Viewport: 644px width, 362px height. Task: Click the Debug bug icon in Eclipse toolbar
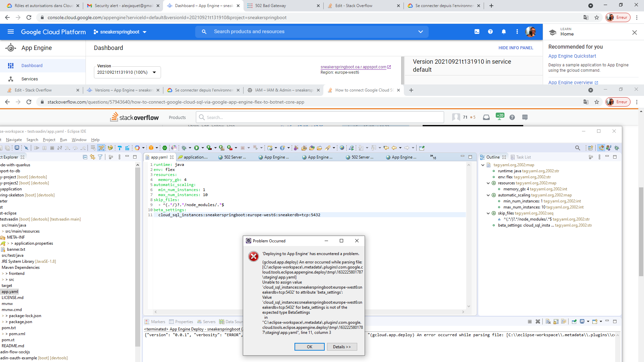coord(184,148)
